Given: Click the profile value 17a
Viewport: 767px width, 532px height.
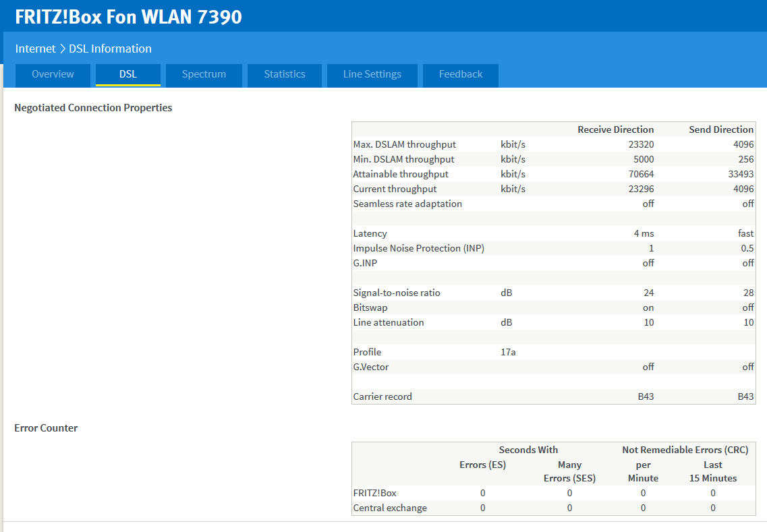Looking at the screenshot, I should (x=508, y=352).
